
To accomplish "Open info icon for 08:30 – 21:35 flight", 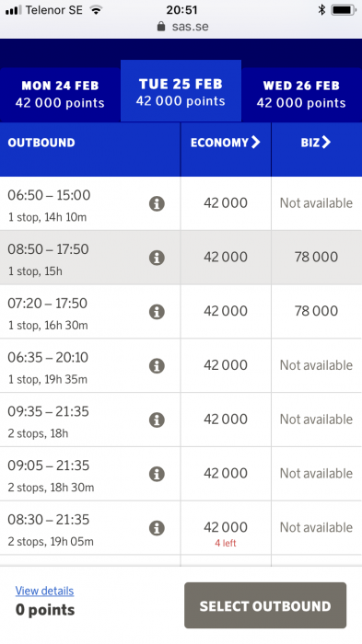I will pos(157,528).
